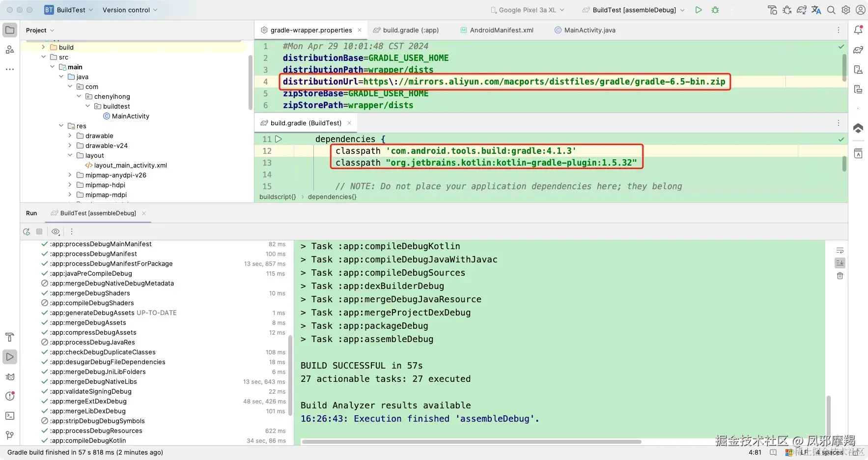Screen dimensions: 868x460
Task: Select MainActivity class in the Project tree
Action: 126,116
